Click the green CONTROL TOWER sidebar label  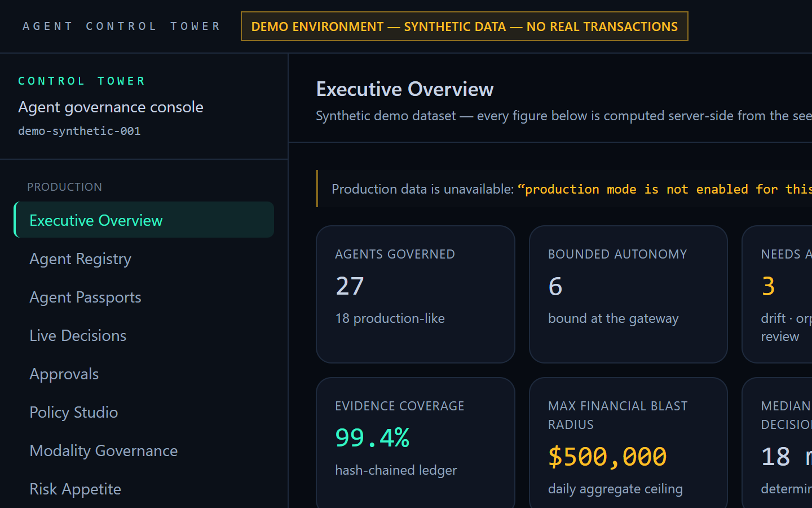[x=82, y=81]
